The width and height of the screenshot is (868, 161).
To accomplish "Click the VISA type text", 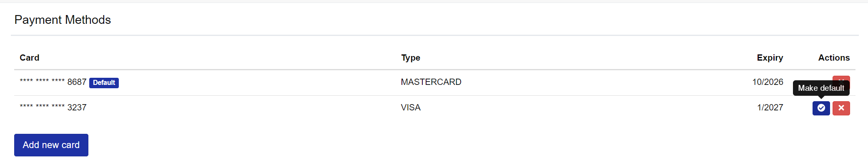I will [411, 107].
